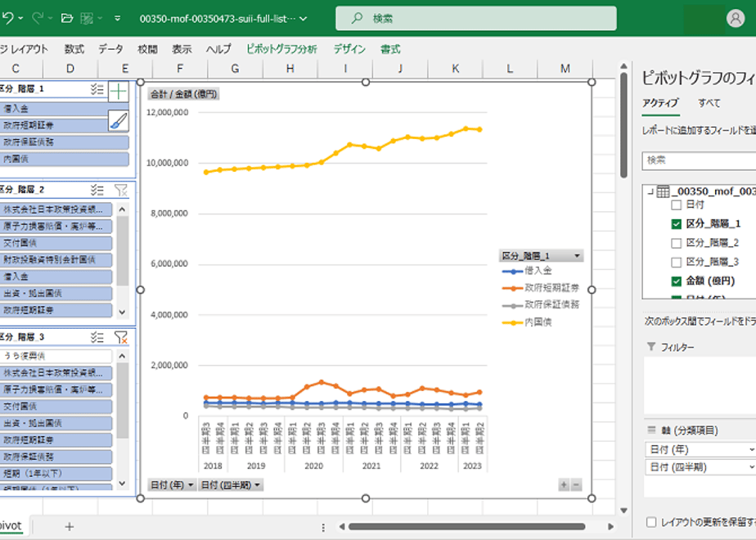Open 日付 (年) field button dropdown on chart
The image size is (756, 540).
(x=191, y=485)
